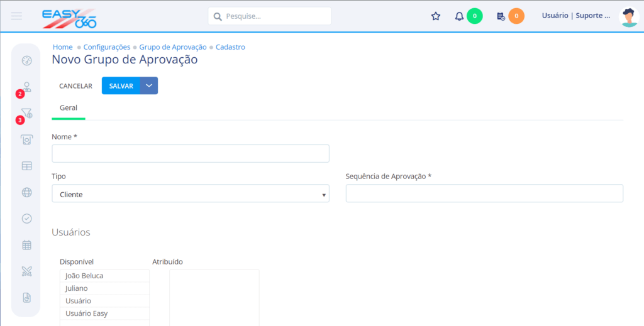Open the pending tasks clock icon
644x326 pixels.
(501, 16)
